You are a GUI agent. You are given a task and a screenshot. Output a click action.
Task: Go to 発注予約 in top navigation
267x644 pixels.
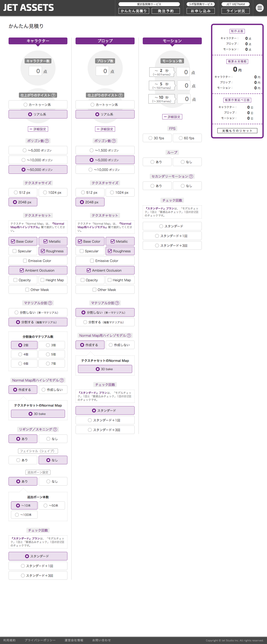pyautogui.click(x=166, y=11)
